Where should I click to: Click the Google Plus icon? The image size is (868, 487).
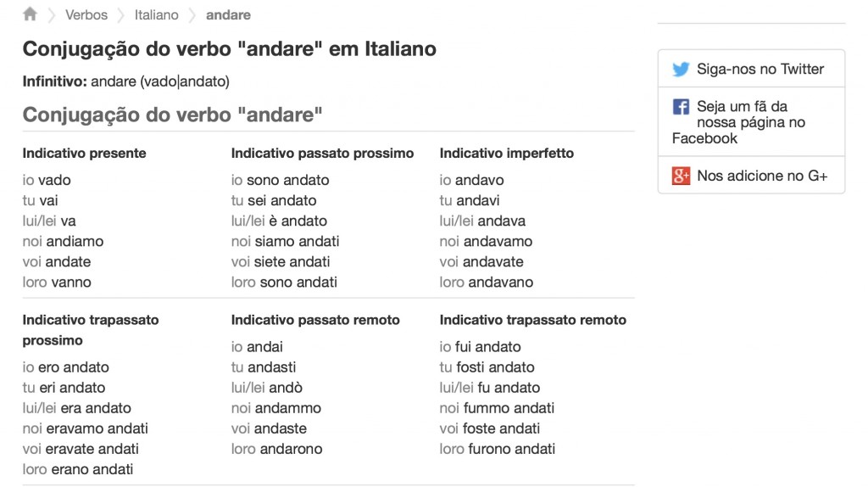[x=681, y=176]
